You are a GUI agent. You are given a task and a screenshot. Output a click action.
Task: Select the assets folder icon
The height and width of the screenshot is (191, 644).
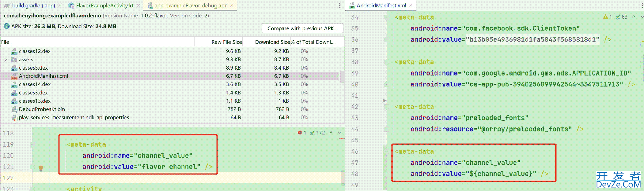(x=14, y=60)
